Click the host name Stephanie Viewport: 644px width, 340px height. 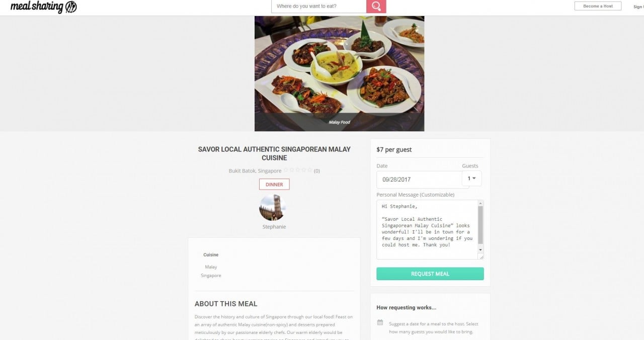(x=274, y=227)
